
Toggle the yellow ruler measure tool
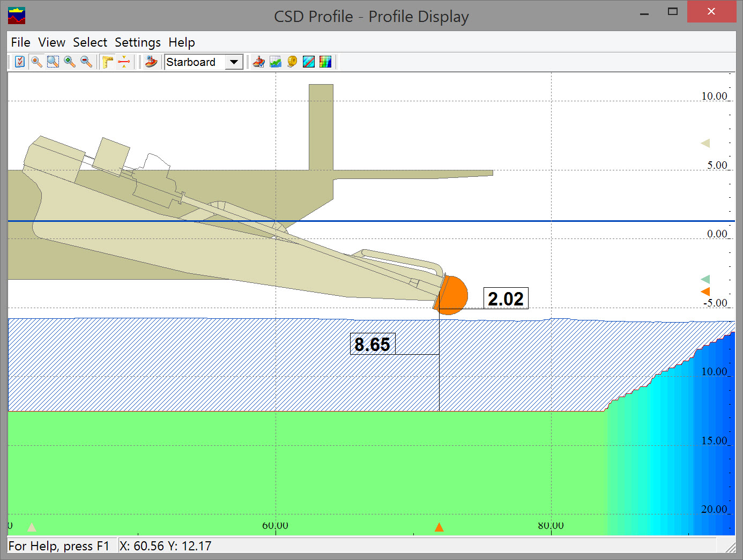pyautogui.click(x=108, y=62)
